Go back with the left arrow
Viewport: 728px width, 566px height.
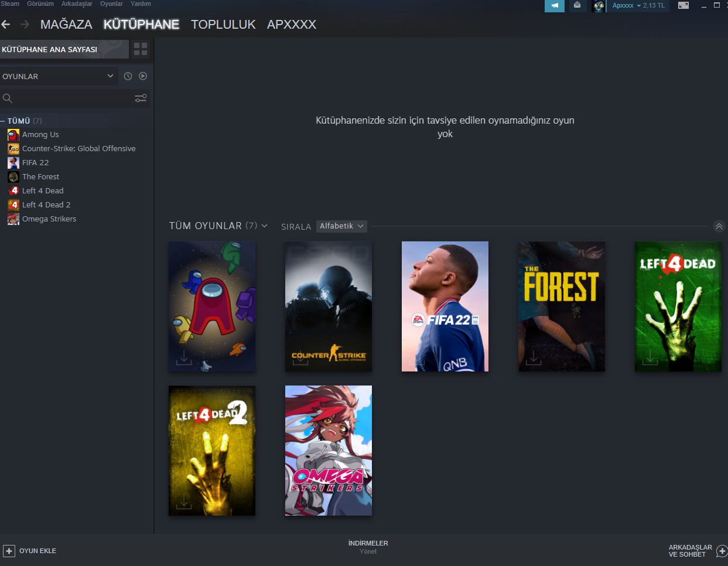[6, 24]
